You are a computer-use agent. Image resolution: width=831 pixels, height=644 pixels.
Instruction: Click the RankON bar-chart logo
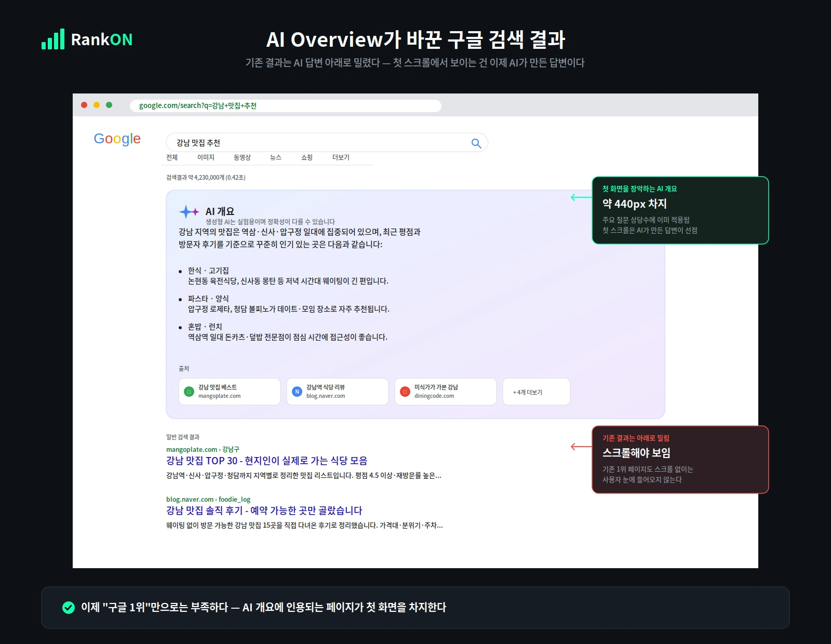52,39
